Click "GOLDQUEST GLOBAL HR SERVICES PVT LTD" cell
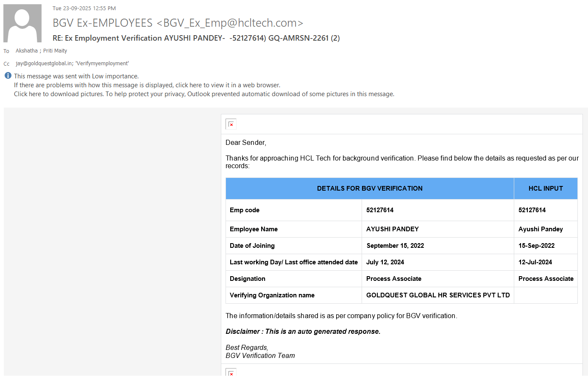This screenshot has height=377, width=588. 438,295
